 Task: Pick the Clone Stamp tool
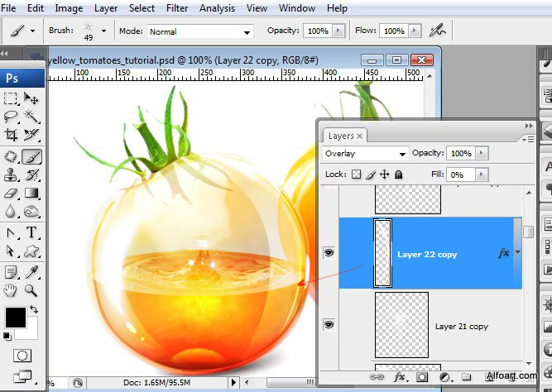pos(12,174)
